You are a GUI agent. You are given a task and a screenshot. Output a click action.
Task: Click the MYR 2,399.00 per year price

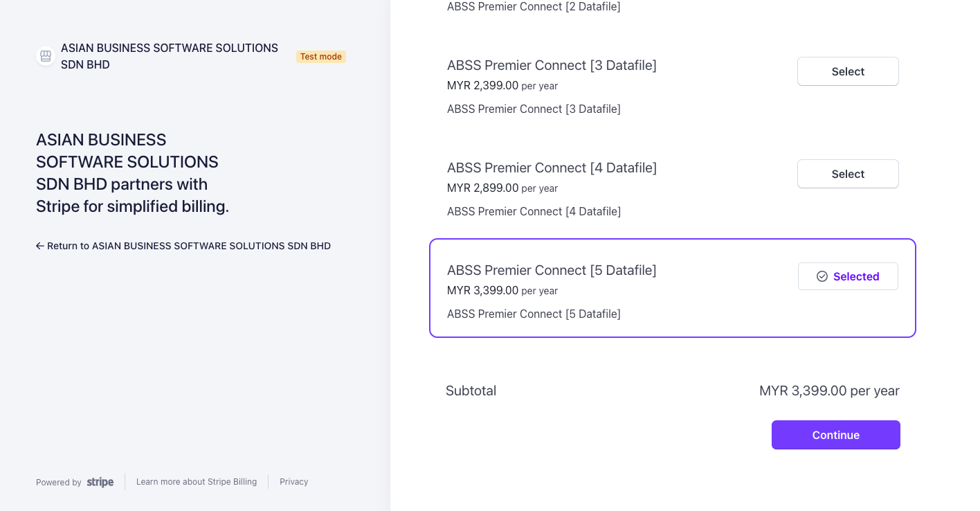point(502,86)
